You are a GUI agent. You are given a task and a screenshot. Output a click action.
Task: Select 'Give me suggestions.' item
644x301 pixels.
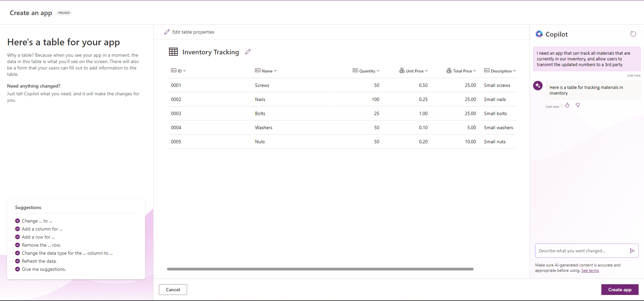point(44,269)
